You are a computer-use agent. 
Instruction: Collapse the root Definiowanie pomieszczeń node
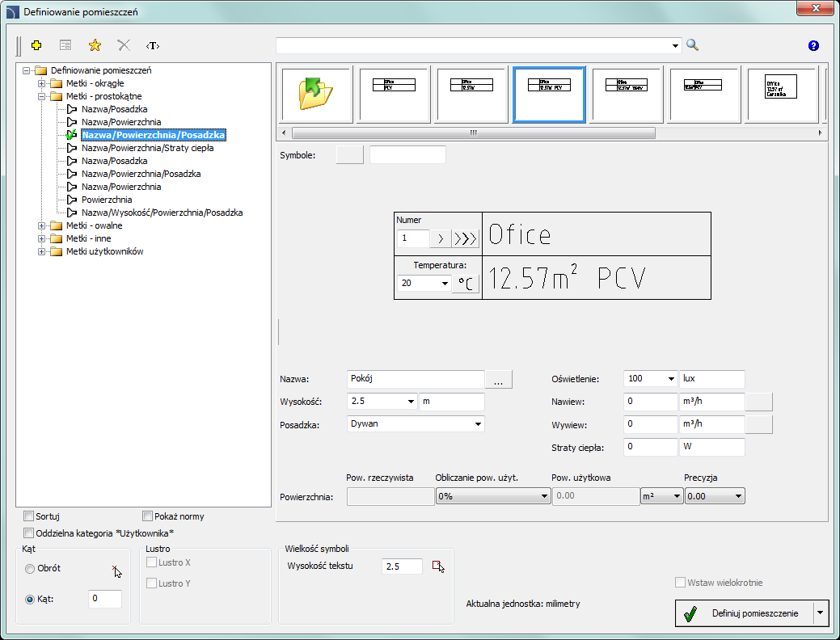tap(26, 70)
